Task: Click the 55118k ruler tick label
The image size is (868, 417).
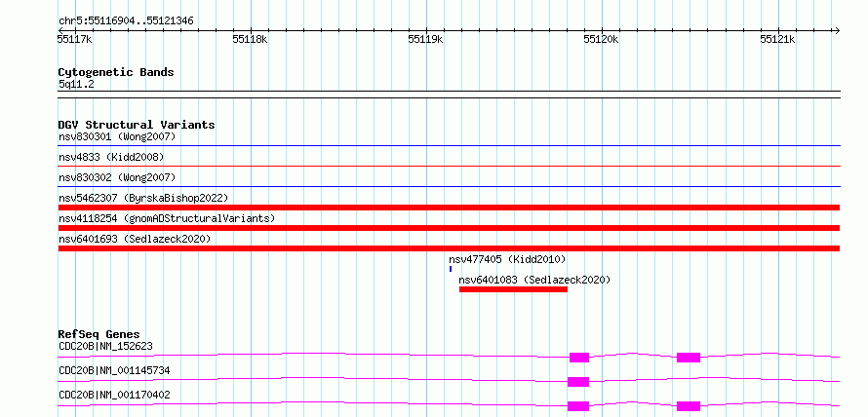Action: coord(250,39)
